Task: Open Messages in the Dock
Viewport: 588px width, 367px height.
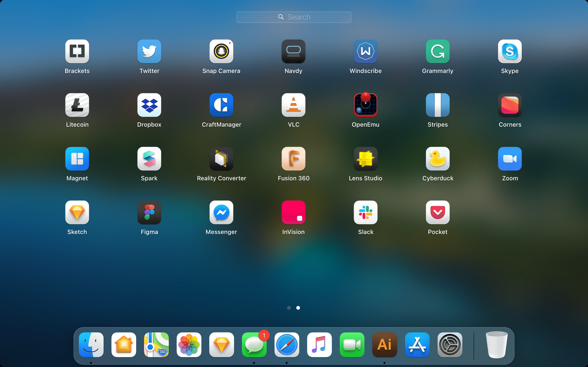Action: click(x=254, y=345)
